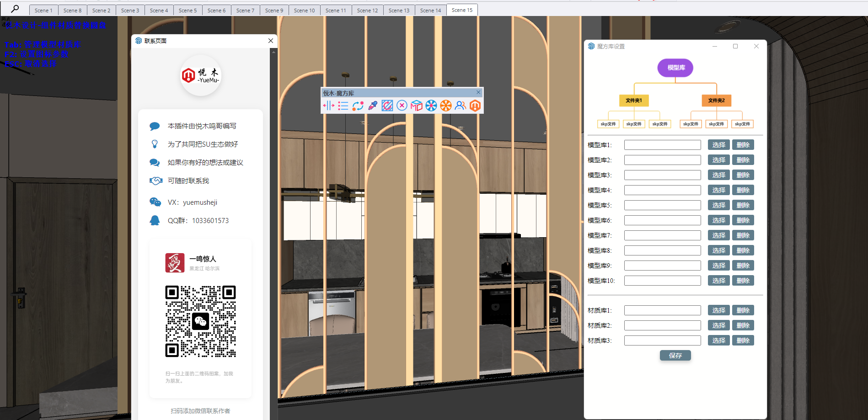
Task: Open the 3D cube model library icon
Action: point(417,106)
